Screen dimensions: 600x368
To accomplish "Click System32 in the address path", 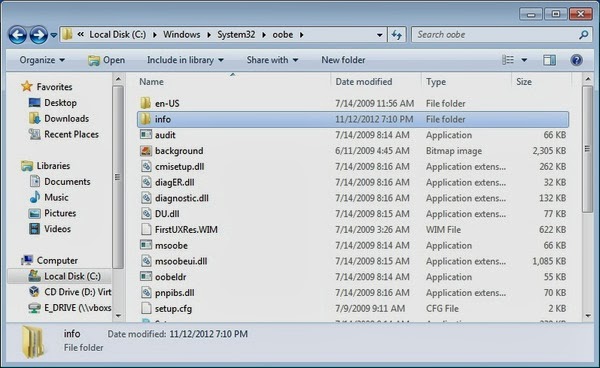I will pos(236,34).
